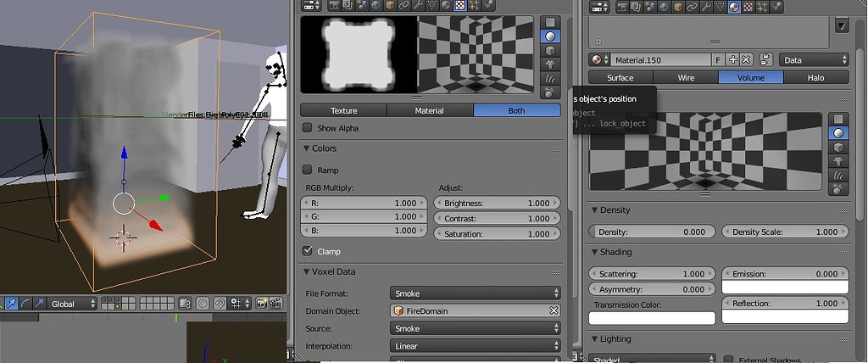This screenshot has height=363, width=868.
Task: Set texture preview to hair strands
Action: tap(550, 79)
